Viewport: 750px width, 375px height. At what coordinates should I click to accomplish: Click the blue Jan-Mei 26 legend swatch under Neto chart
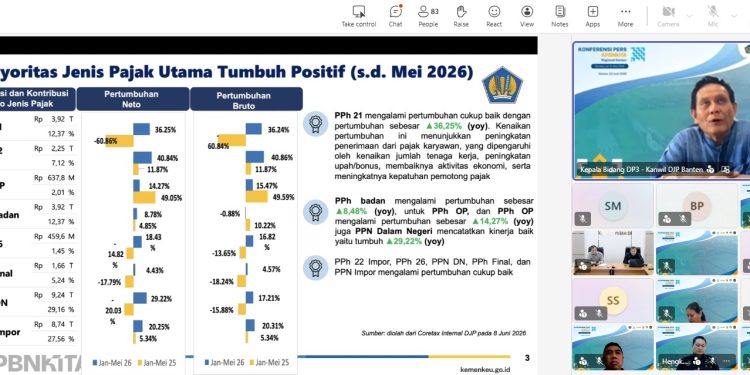click(x=95, y=363)
